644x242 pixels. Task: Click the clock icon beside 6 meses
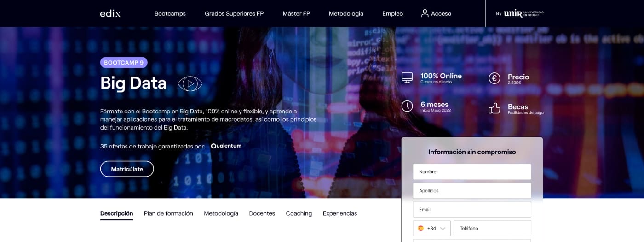407,106
